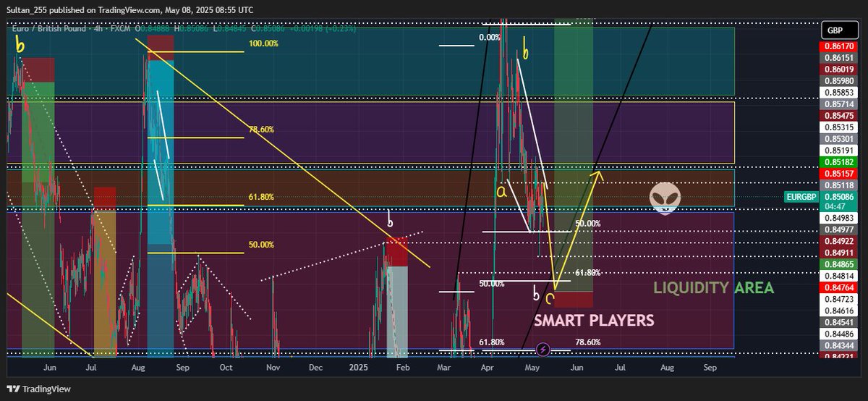The image size is (868, 401).
Task: Click the purple lightning bolt event icon
Action: point(543,349)
